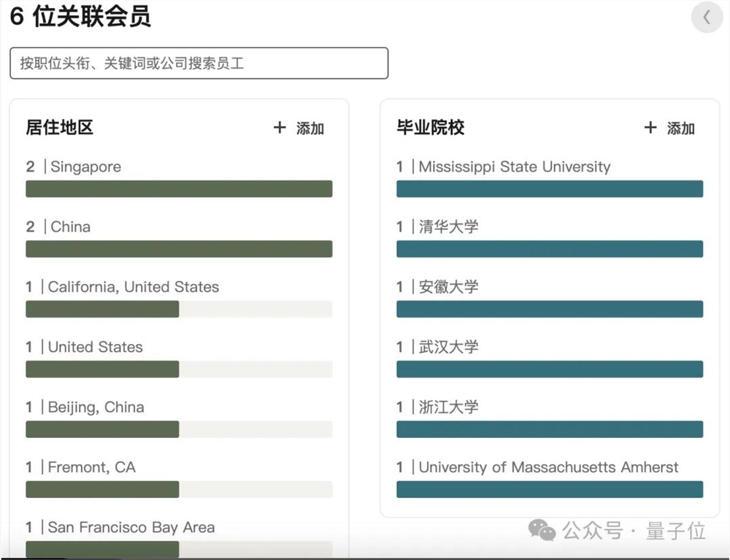
Task: Select the Singapore filter bar icon area
Action: pos(178,188)
